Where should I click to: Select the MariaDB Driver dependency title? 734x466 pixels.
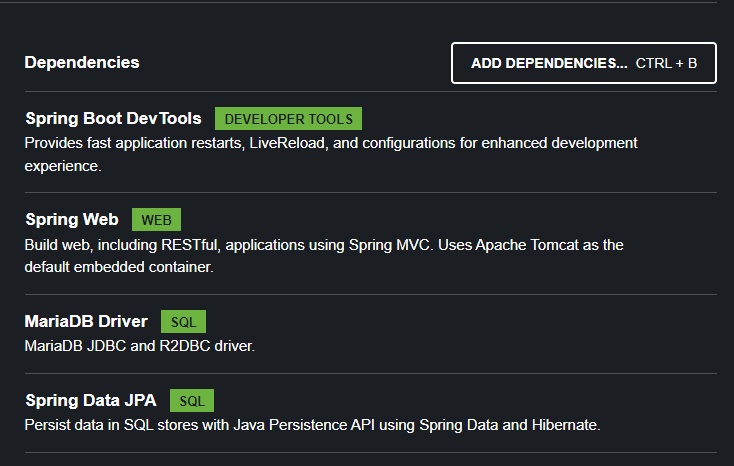tap(86, 321)
